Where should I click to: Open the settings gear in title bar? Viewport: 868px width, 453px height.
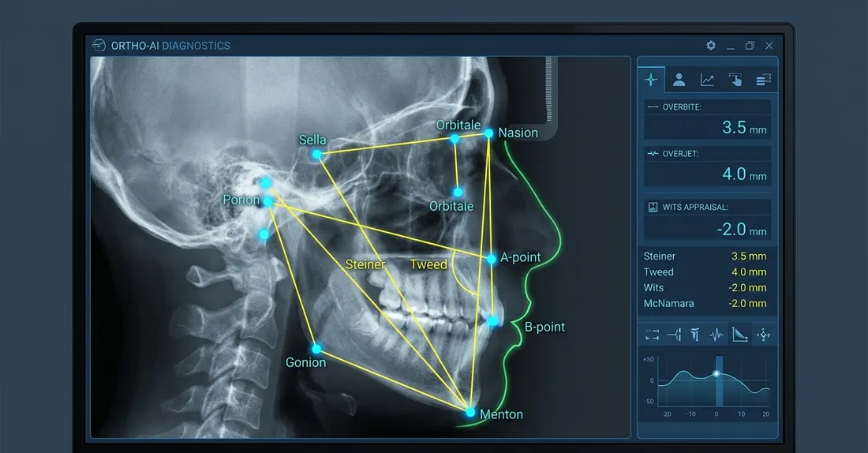coord(711,46)
